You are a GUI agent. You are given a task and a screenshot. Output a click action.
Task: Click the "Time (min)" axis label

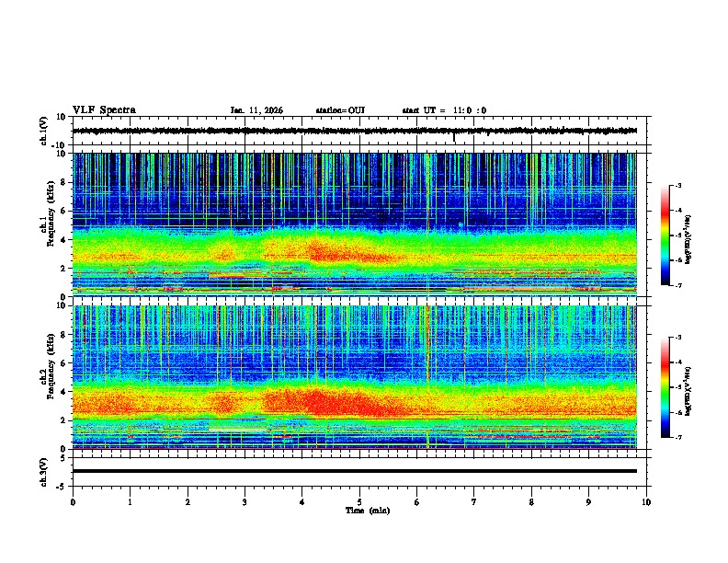click(368, 511)
